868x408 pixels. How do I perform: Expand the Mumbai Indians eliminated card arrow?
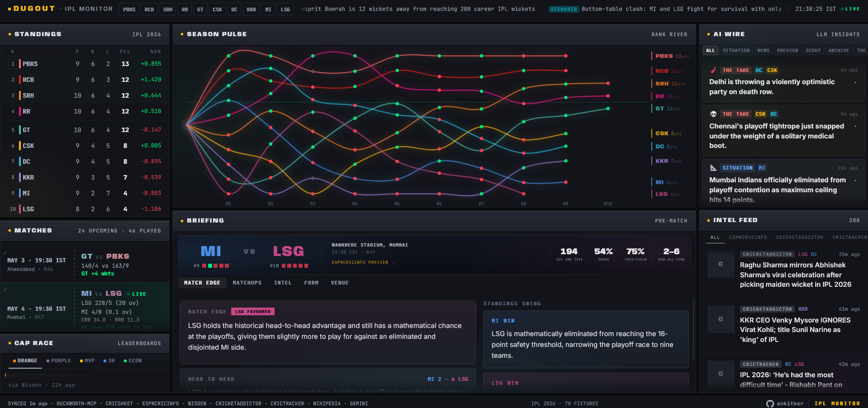[855, 180]
